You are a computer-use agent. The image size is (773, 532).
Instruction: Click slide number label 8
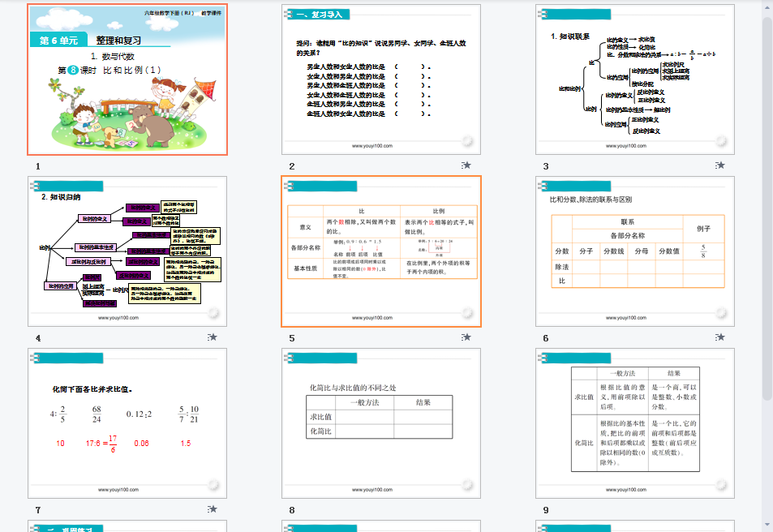292,510
